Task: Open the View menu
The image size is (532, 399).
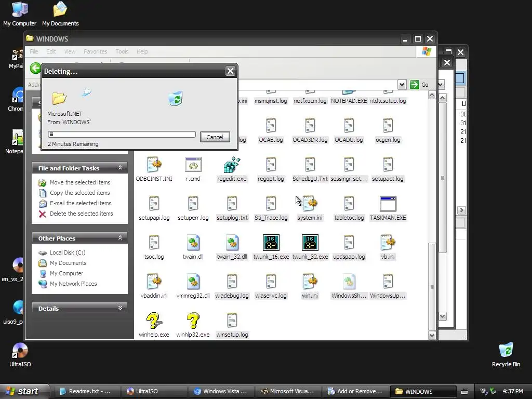Action: coord(70,51)
